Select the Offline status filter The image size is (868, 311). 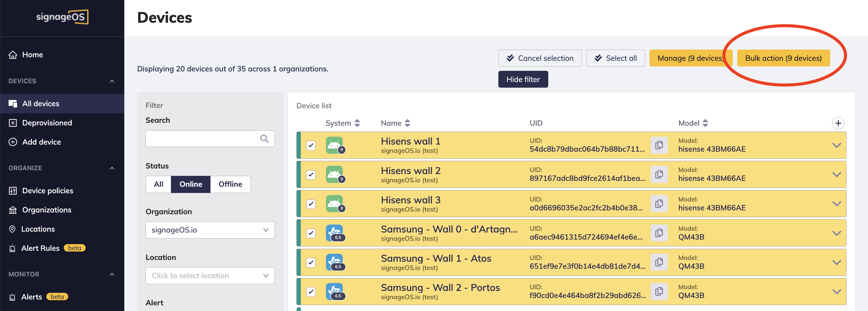pyautogui.click(x=230, y=184)
